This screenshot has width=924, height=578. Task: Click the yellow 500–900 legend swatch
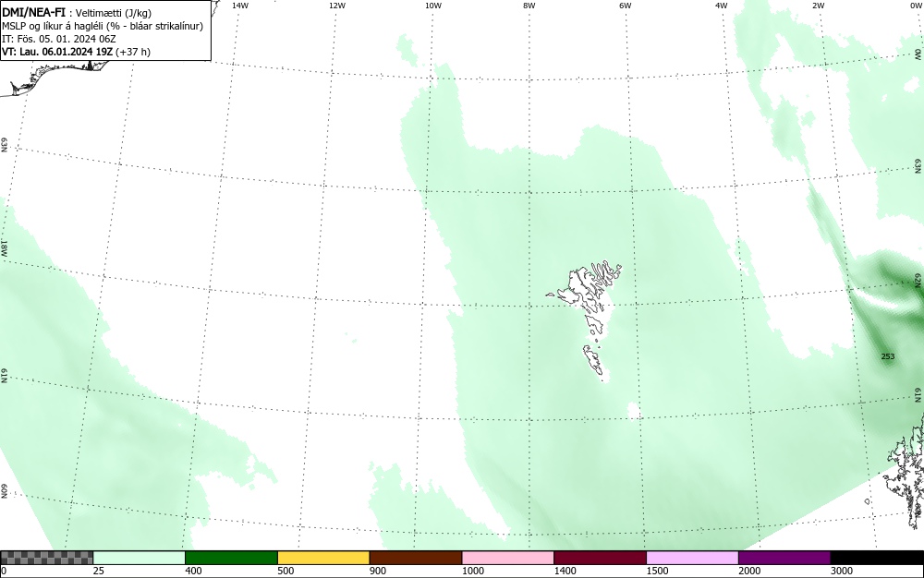point(323,558)
